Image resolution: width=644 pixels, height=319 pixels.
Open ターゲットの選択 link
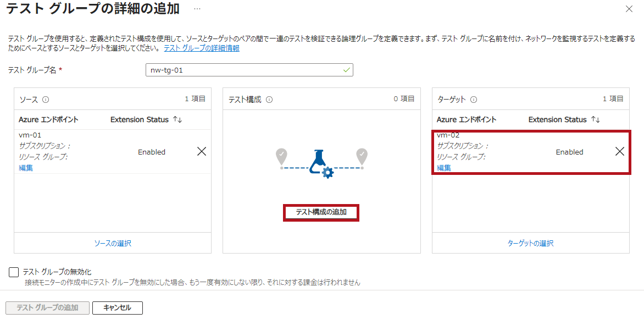[x=531, y=243]
